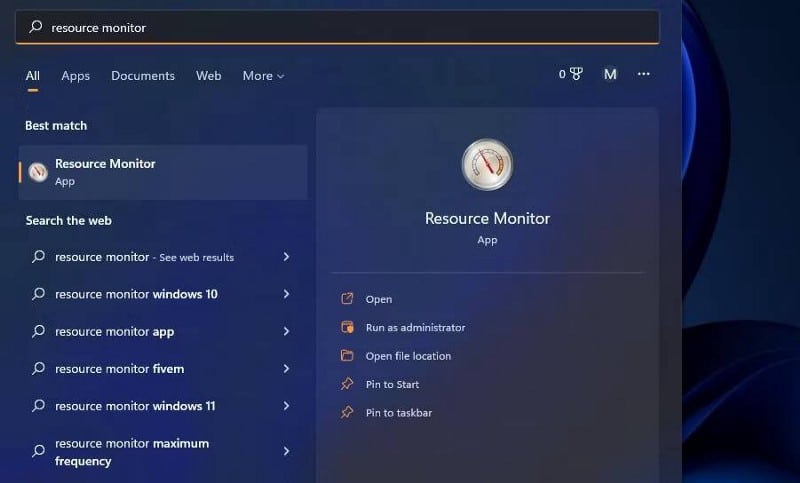This screenshot has width=800, height=483.
Task: Choose Run as administrator
Action: tap(415, 327)
